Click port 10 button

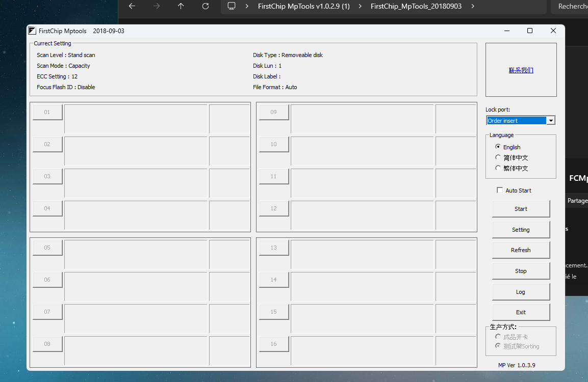(274, 144)
